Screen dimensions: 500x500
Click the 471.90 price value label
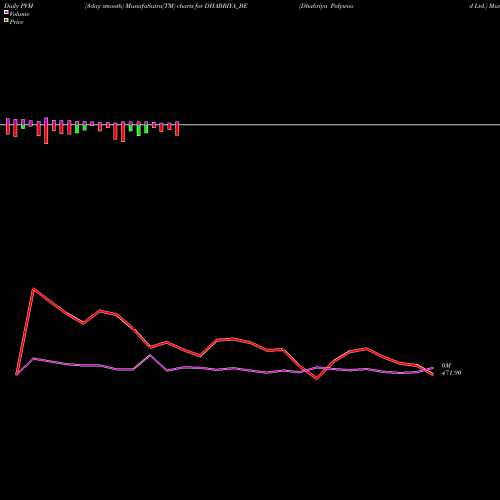(x=451, y=373)
